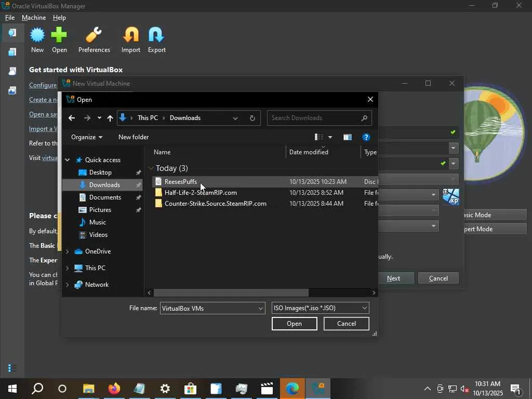The height and width of the screenshot is (399, 532).
Task: Click the first left sidebar tool icon in VirtualBox Manager
Action: (x=12, y=33)
